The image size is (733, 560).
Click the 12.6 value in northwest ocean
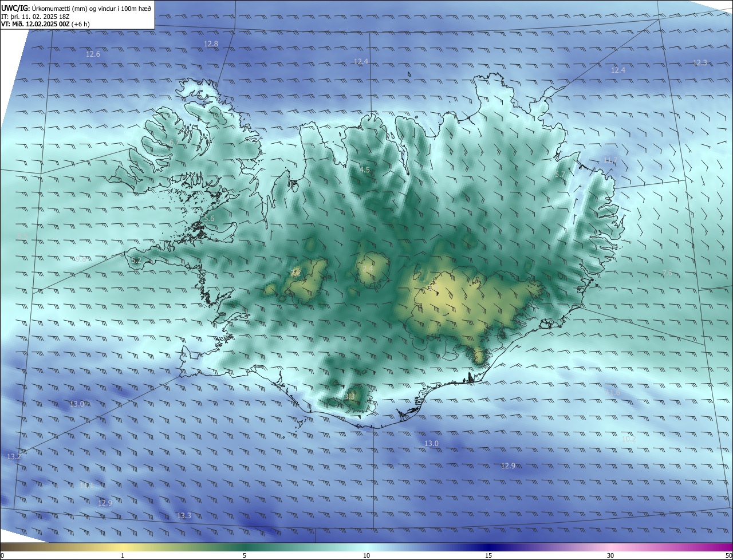coord(93,54)
